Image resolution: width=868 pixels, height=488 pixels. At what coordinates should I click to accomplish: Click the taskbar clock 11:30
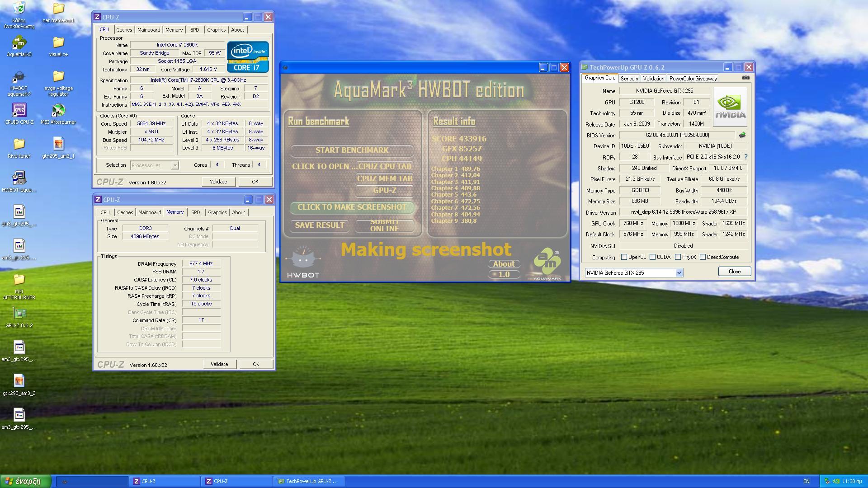[x=853, y=481]
